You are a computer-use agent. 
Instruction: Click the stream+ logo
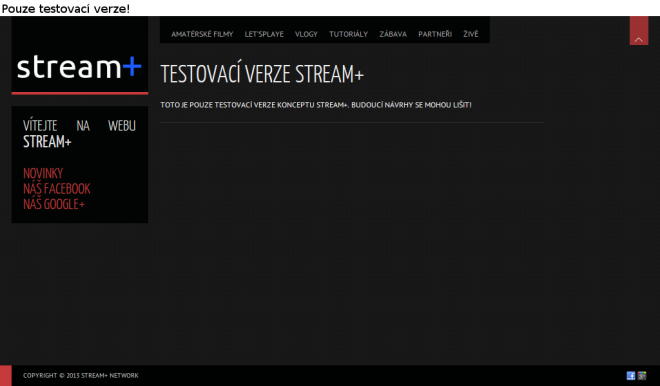pos(79,67)
